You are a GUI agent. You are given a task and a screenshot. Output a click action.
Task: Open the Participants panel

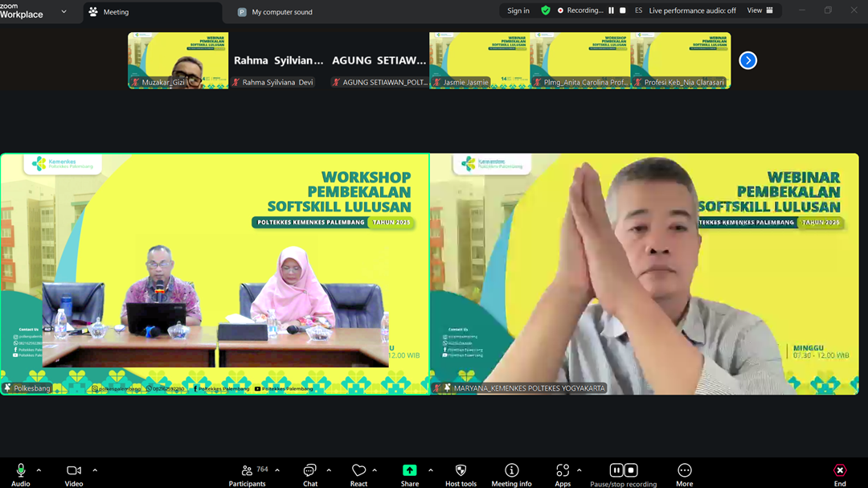tap(248, 474)
